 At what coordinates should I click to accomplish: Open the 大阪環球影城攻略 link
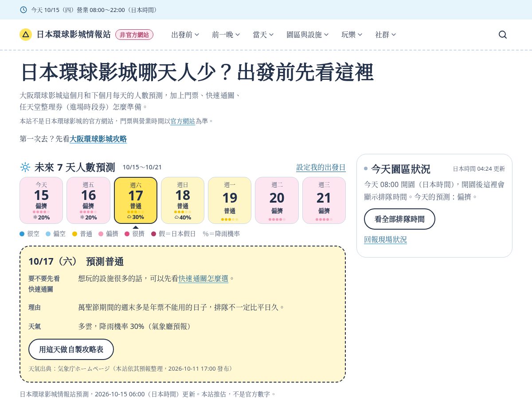98,139
